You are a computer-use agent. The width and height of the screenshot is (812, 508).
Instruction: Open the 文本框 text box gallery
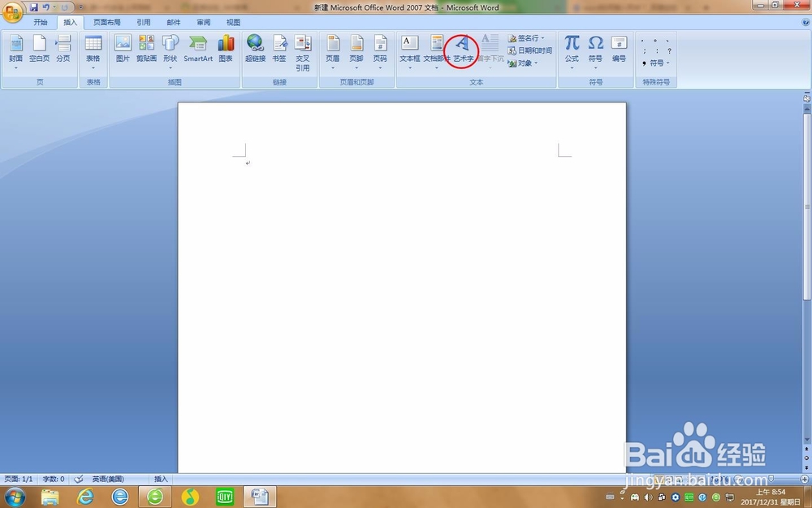coord(409,52)
